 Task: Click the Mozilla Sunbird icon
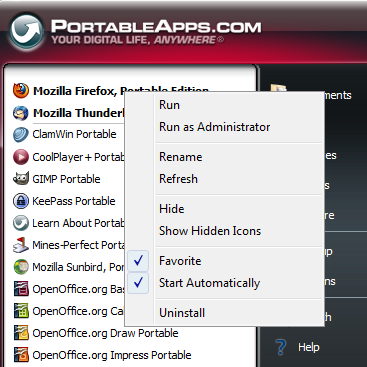(21, 267)
